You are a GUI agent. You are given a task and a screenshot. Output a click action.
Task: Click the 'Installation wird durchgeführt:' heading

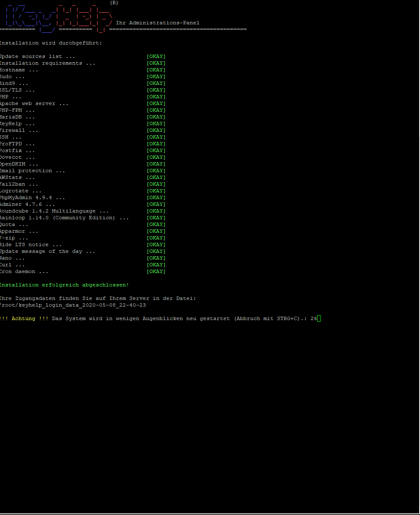[51, 43]
